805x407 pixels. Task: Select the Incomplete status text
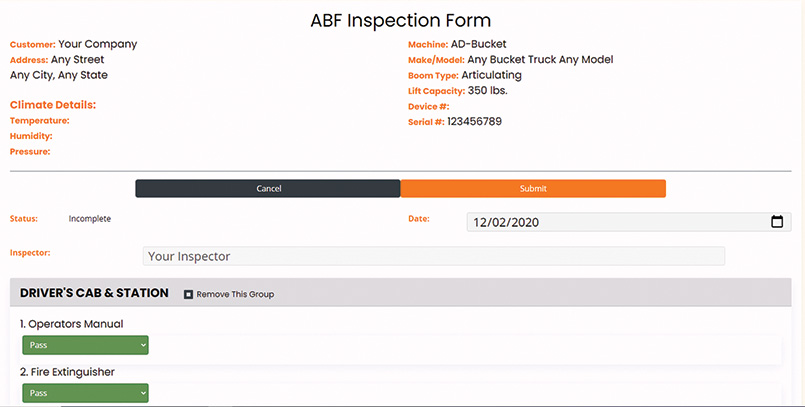pos(90,219)
